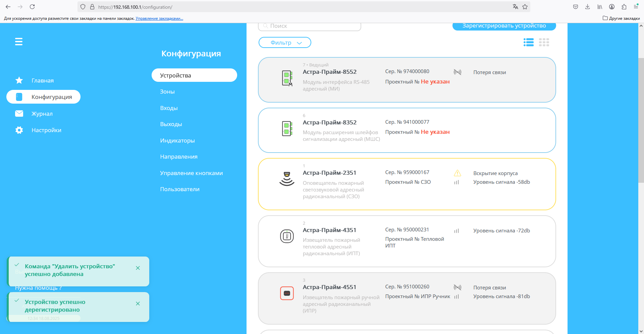Open the Индикаторы section

177,141
